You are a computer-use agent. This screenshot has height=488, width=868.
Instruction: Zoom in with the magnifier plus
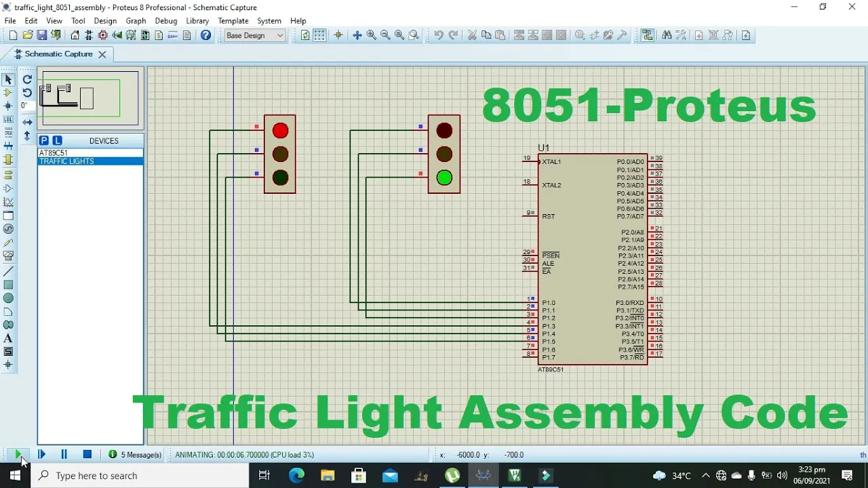tap(372, 35)
